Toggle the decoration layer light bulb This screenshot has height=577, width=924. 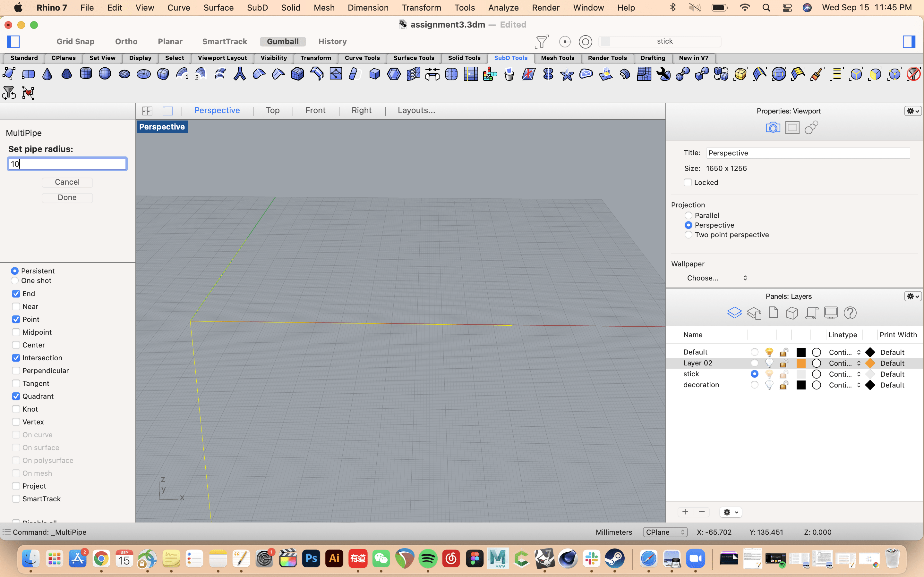click(769, 385)
